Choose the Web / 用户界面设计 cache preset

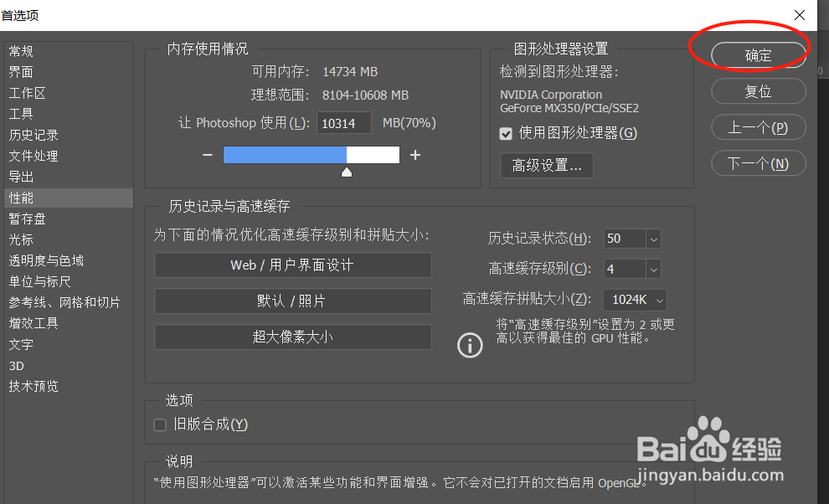click(x=293, y=265)
